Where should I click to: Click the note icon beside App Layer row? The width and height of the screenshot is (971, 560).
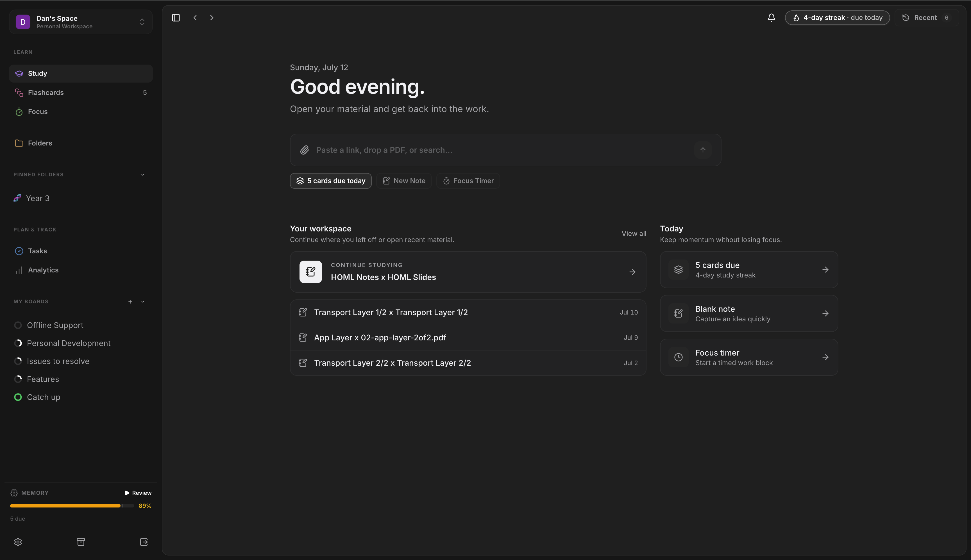click(x=303, y=338)
